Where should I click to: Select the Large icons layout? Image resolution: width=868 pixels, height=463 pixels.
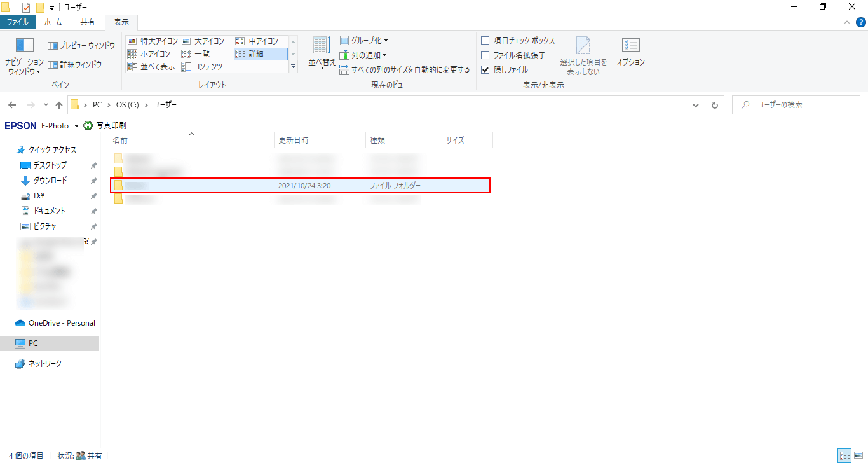pyautogui.click(x=203, y=41)
